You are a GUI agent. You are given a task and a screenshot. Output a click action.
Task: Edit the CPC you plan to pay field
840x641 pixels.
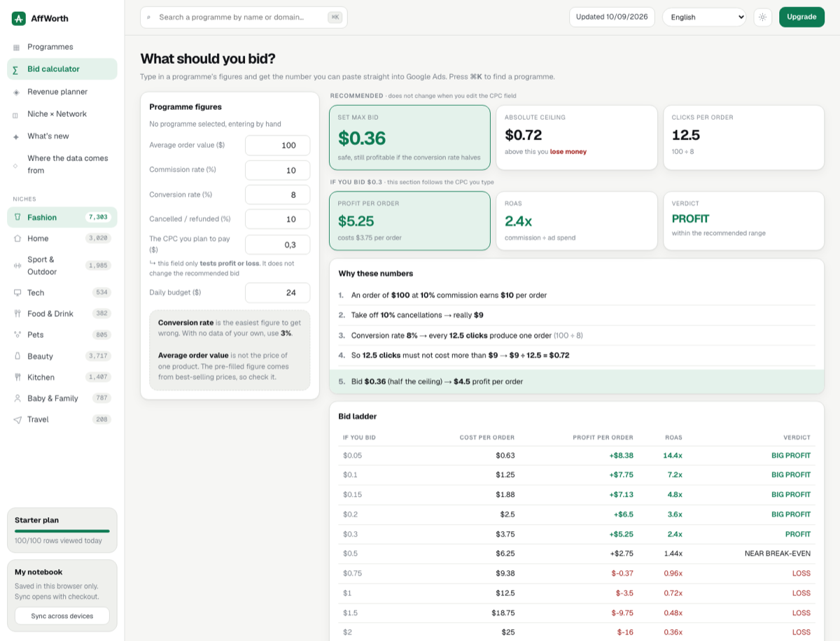pos(277,244)
